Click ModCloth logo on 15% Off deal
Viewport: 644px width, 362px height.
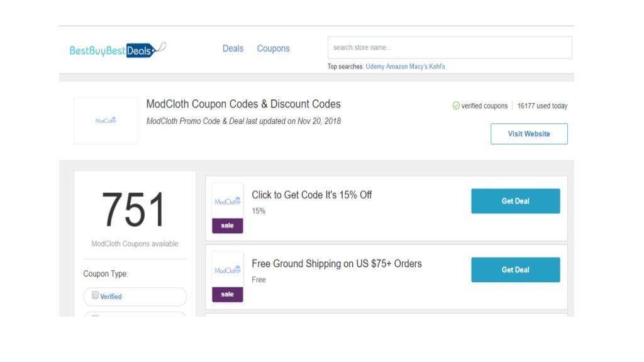[228, 201]
